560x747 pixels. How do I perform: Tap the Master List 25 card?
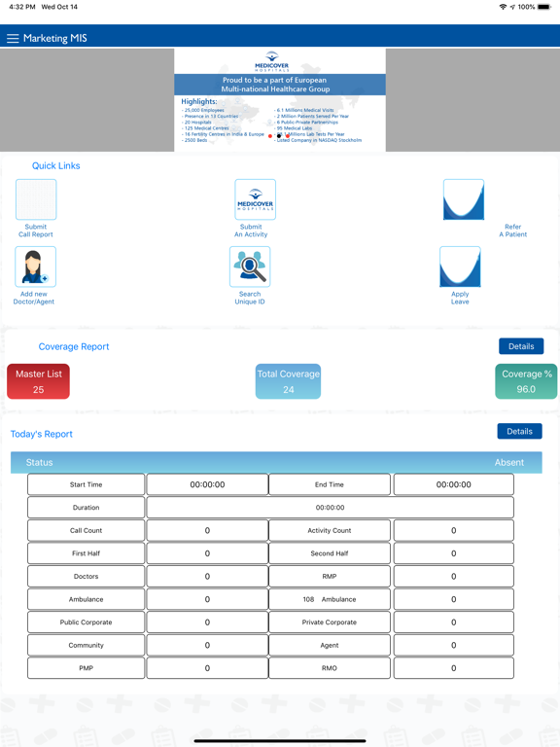pyautogui.click(x=38, y=381)
